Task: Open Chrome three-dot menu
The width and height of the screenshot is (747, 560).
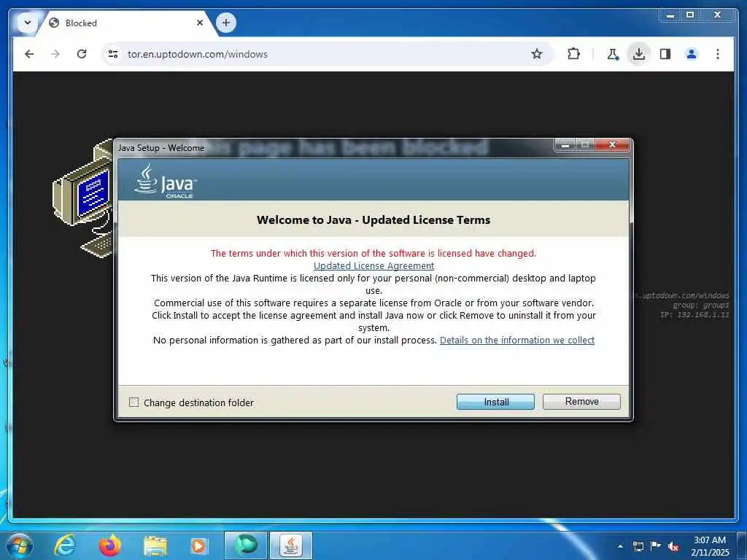Action: click(718, 54)
